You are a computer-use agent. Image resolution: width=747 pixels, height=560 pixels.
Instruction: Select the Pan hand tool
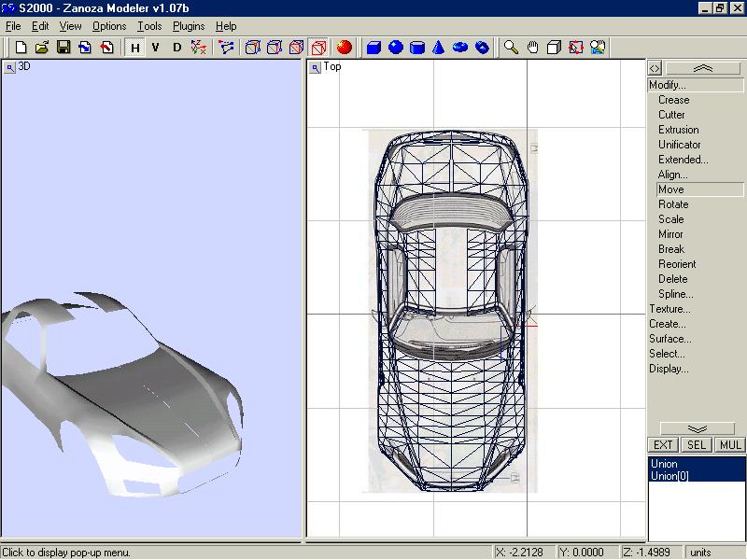pos(532,47)
